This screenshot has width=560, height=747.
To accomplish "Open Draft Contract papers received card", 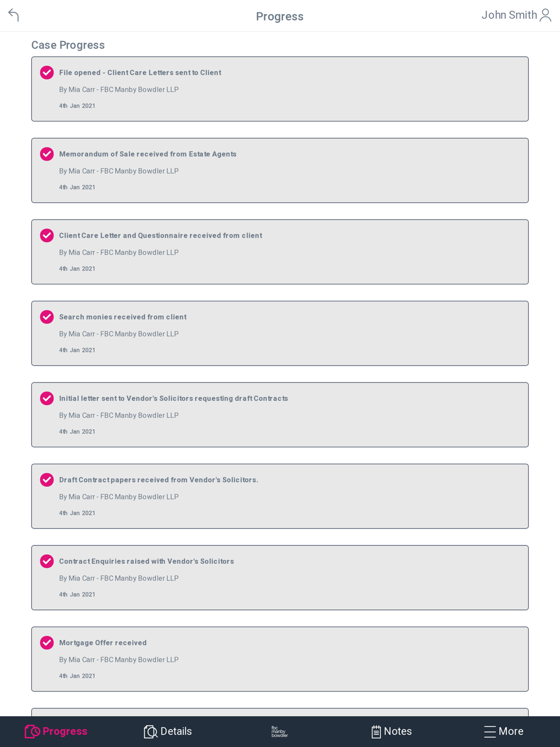I will click(280, 496).
